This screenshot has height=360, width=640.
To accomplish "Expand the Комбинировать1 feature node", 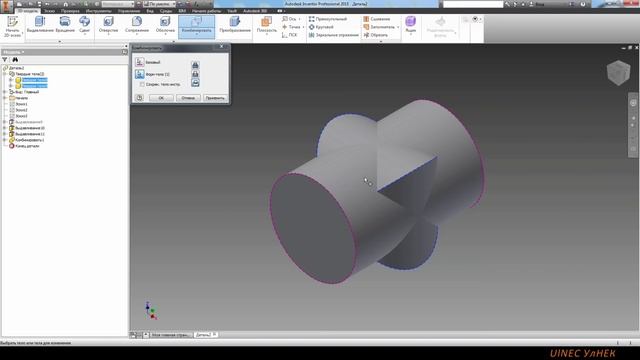I will [5, 140].
